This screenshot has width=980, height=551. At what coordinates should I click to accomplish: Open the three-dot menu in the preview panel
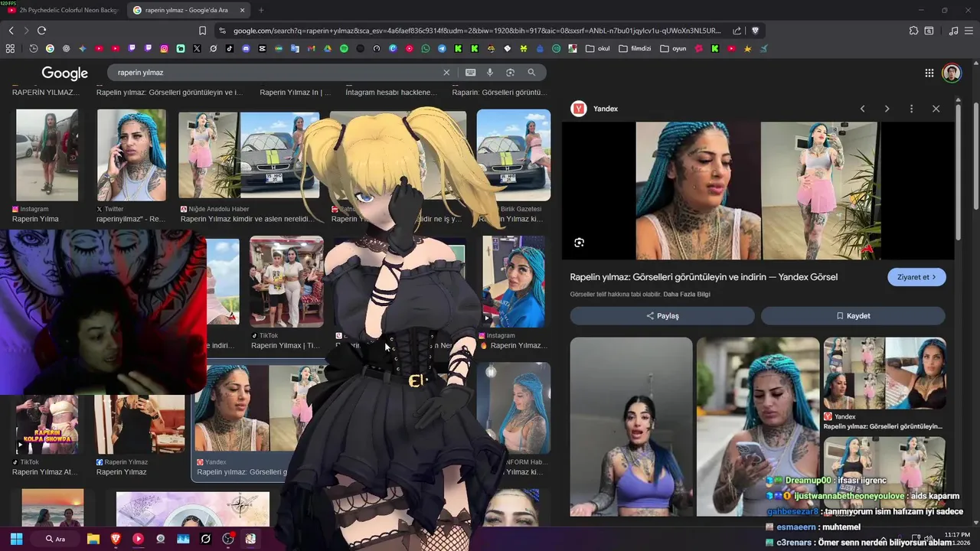pyautogui.click(x=911, y=109)
